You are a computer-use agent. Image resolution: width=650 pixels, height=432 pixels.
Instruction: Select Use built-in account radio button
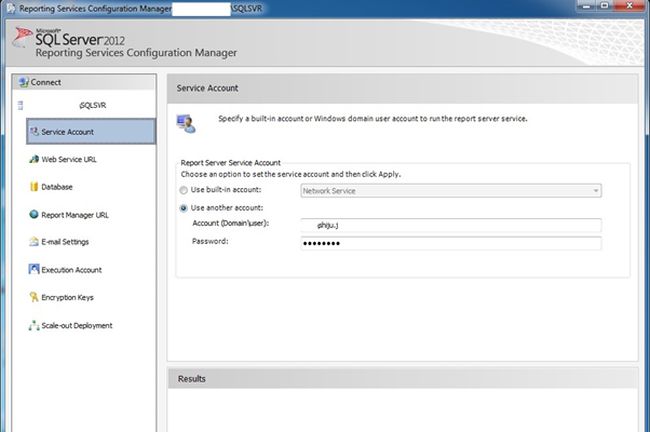(184, 190)
